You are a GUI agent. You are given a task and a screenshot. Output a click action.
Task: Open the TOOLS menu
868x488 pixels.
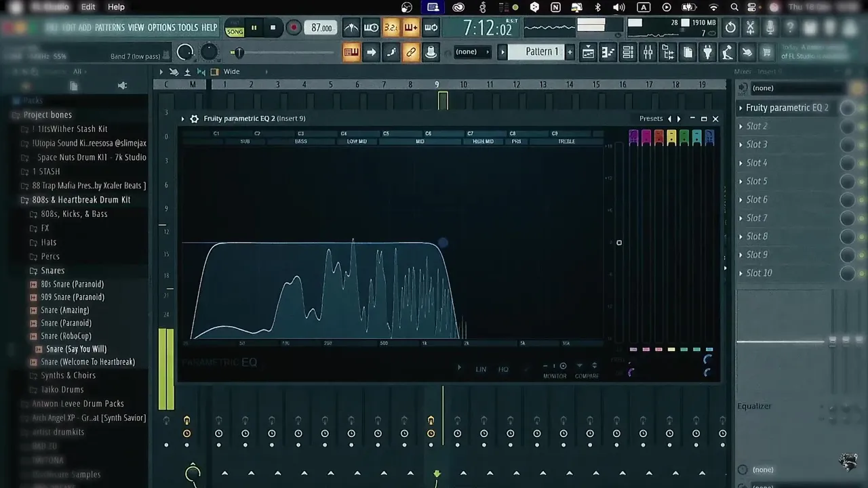point(188,28)
